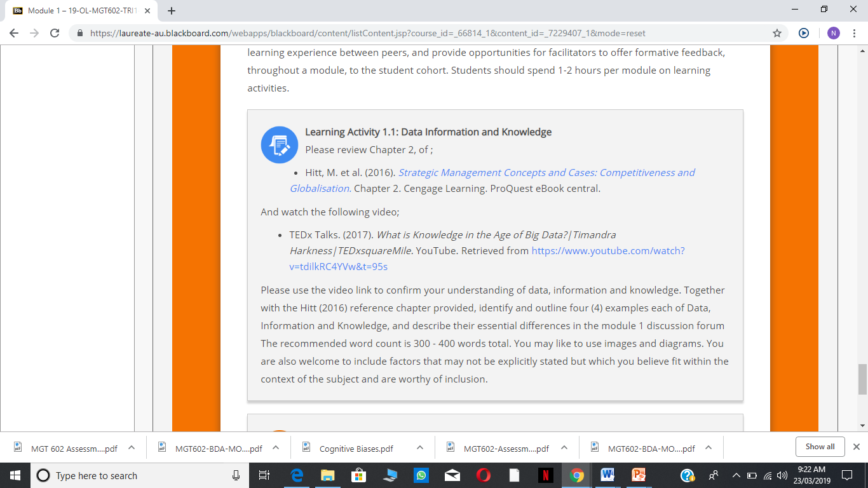Click the Learning Activity 1.1 heading
868x488 pixels.
coord(428,132)
